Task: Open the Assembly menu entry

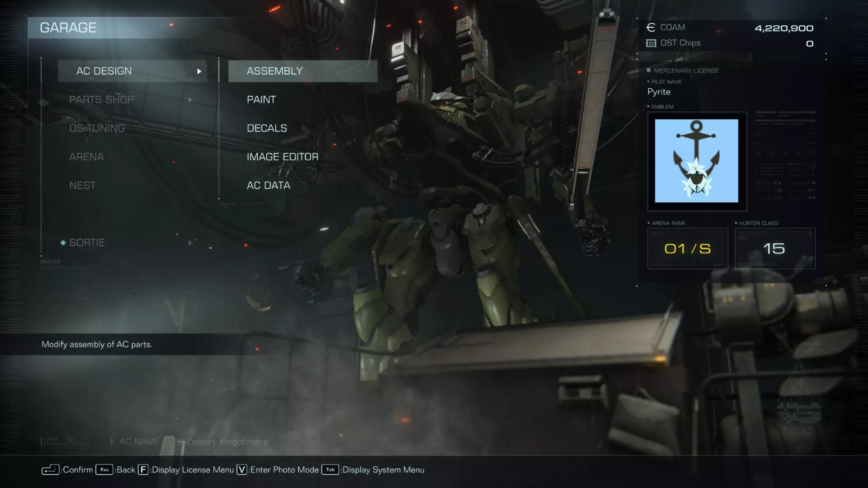Action: (302, 71)
